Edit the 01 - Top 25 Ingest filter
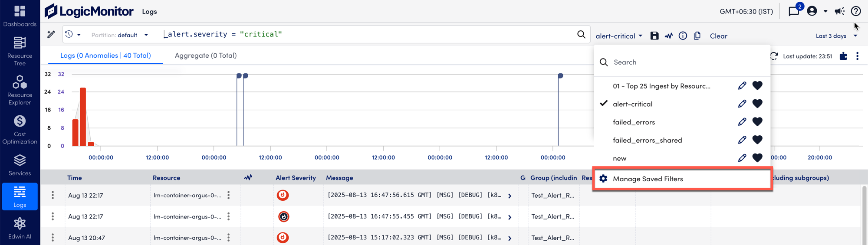Image resolution: width=868 pixels, height=245 pixels. pos(742,85)
